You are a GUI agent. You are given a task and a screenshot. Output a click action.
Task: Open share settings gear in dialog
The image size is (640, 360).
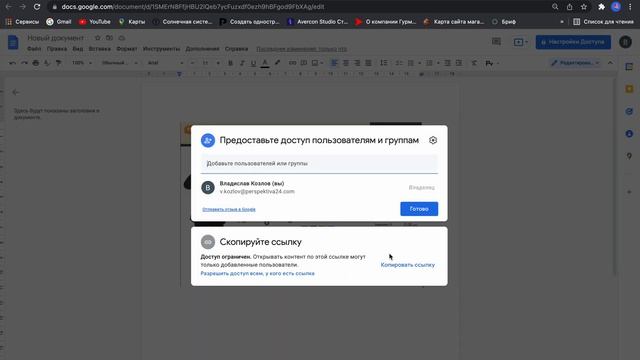point(433,140)
